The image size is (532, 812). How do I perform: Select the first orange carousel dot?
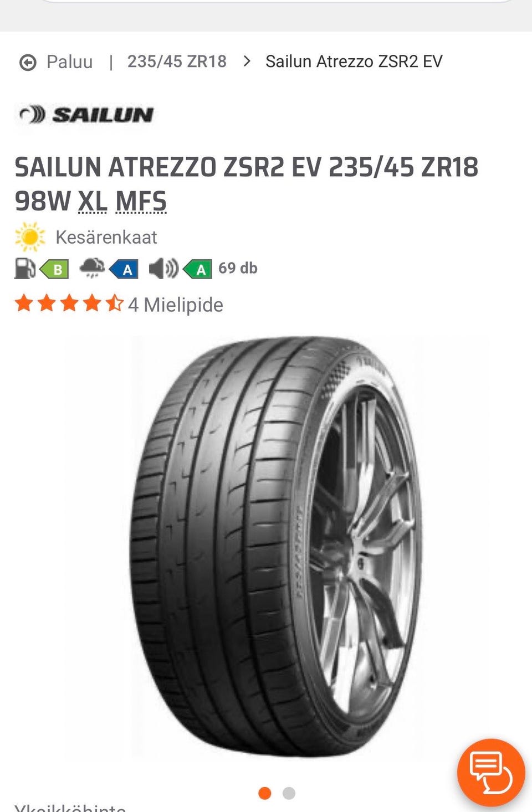(x=265, y=793)
